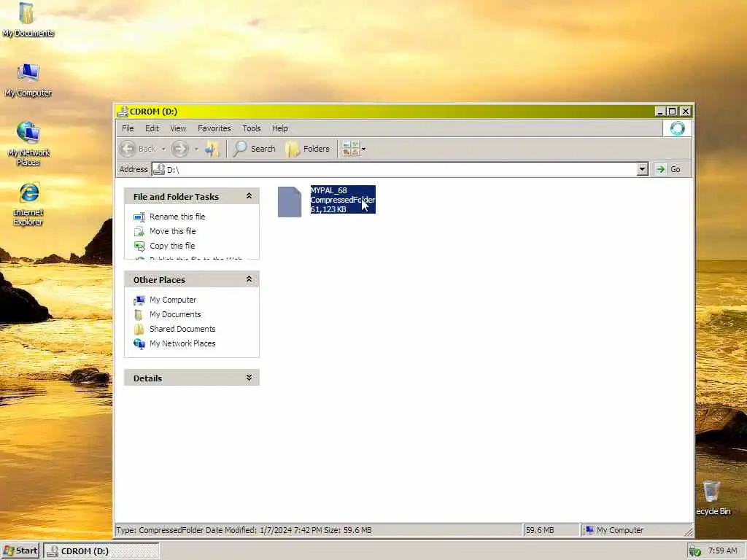
Task: Click Rename this file
Action: (x=177, y=217)
